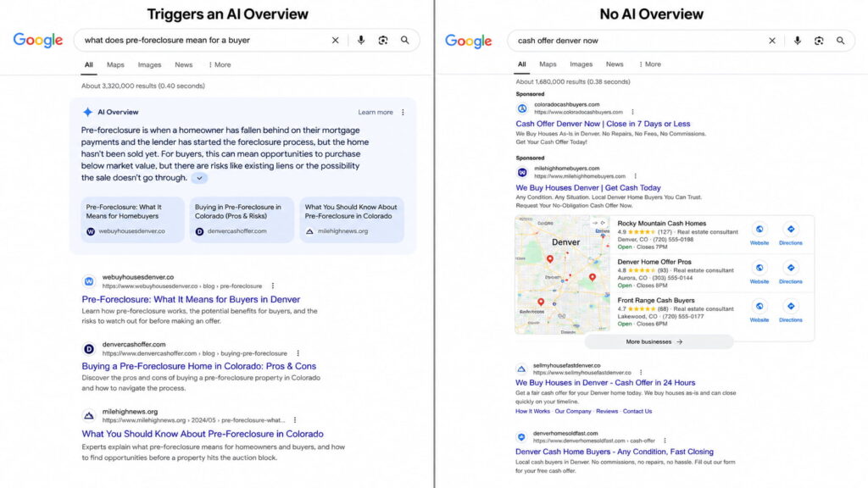Open three-dot menu for denverhomesoldfast.com result

[665, 441]
